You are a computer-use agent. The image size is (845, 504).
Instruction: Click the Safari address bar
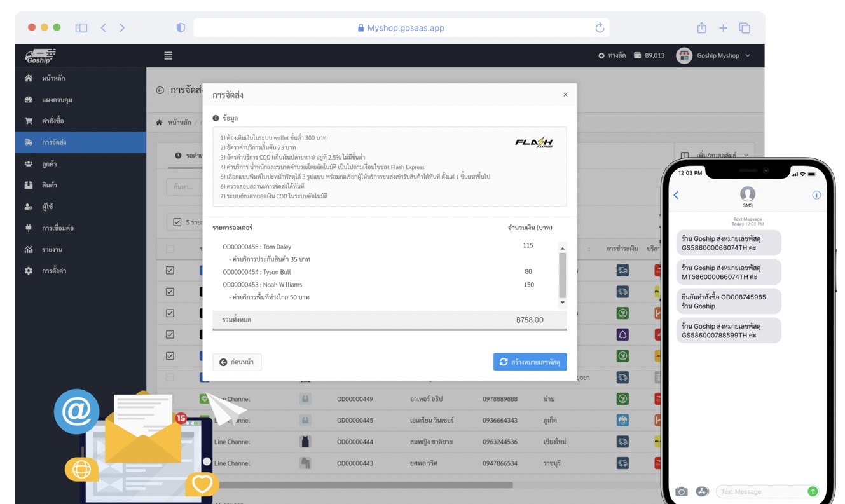click(401, 28)
